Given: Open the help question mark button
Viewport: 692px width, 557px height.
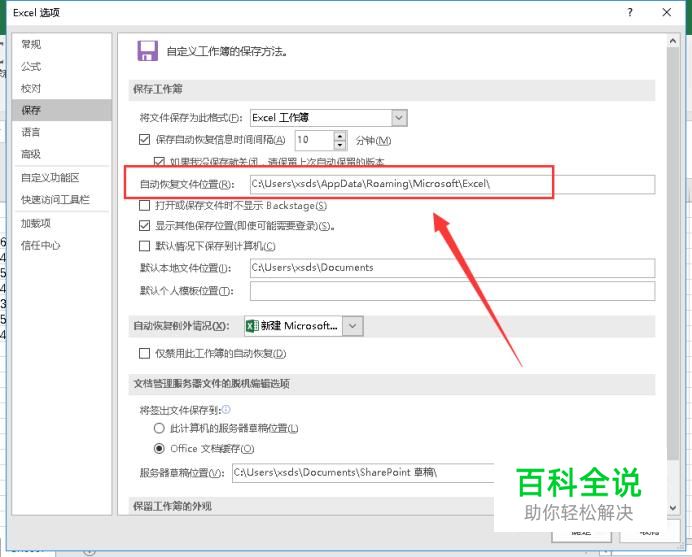Looking at the screenshot, I should tap(630, 12).
